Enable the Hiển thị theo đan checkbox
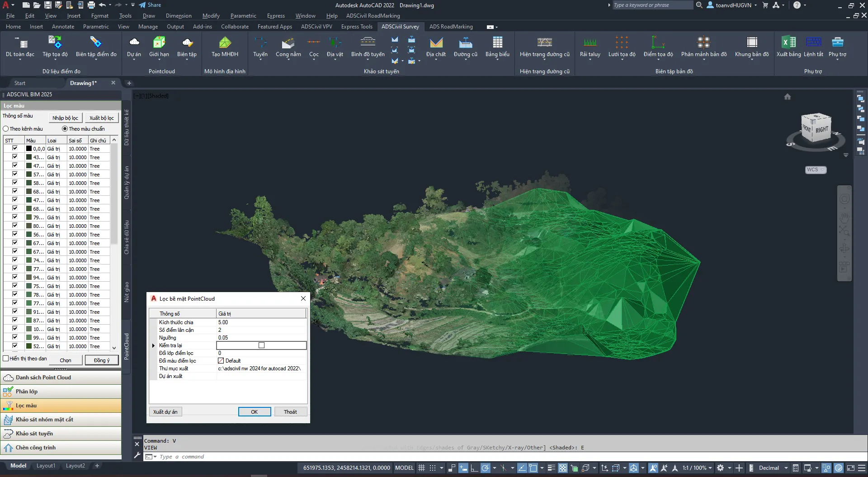The width and height of the screenshot is (868, 477). coord(6,359)
